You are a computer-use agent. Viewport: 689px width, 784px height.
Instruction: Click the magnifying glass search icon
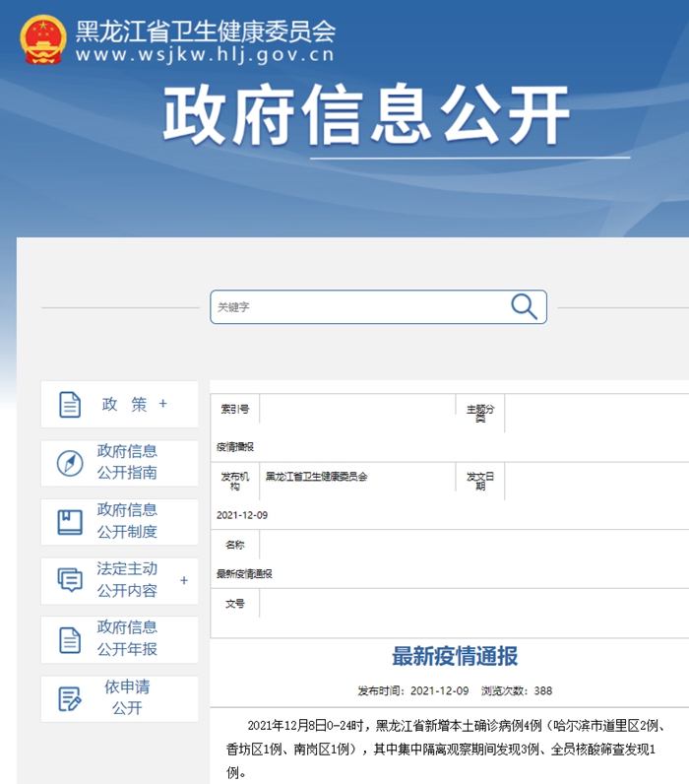[524, 306]
